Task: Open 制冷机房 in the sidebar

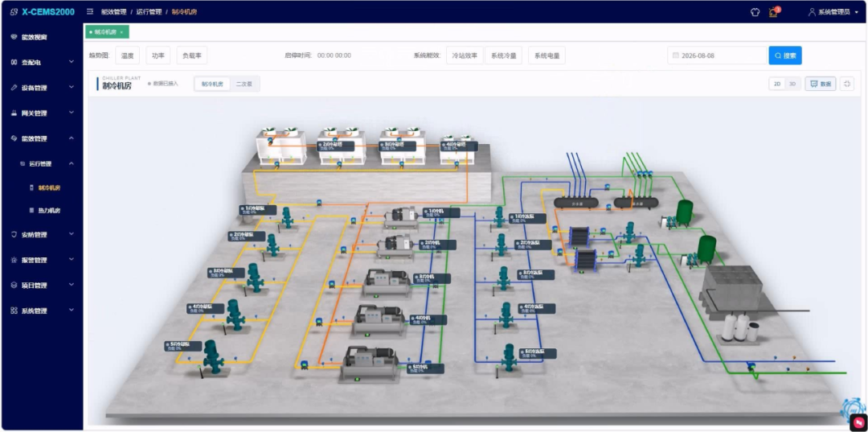Action: tap(49, 187)
